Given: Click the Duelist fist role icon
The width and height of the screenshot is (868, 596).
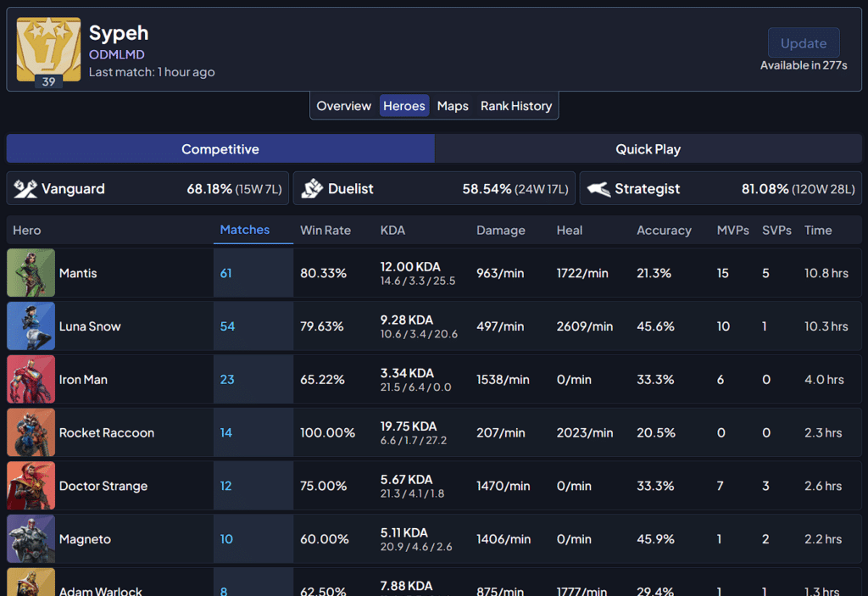Looking at the screenshot, I should tap(312, 189).
